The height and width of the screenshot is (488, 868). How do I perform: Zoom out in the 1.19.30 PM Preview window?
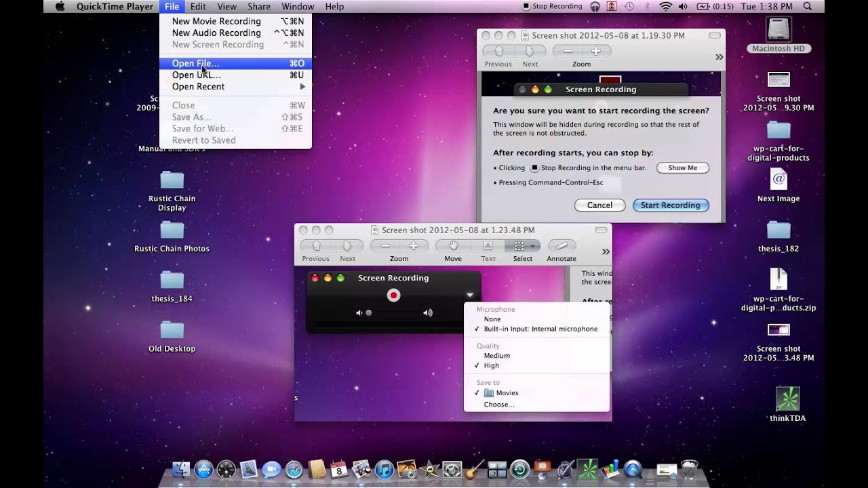click(568, 52)
